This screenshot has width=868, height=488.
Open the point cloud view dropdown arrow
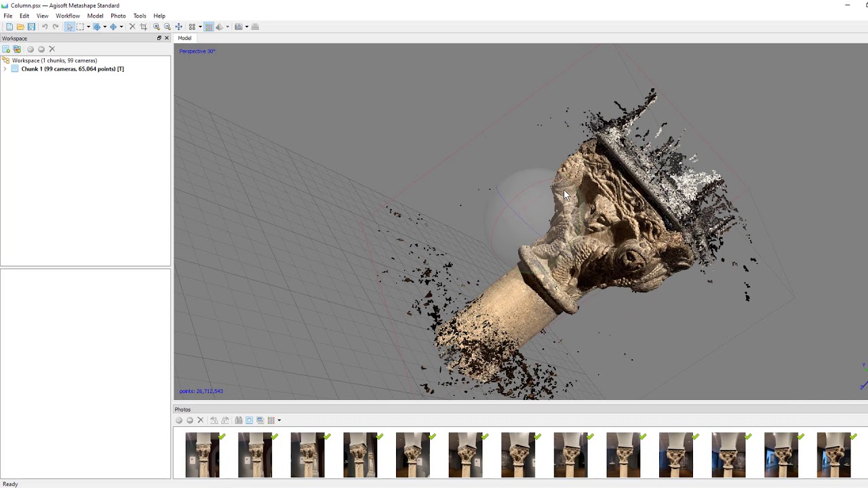pos(200,27)
